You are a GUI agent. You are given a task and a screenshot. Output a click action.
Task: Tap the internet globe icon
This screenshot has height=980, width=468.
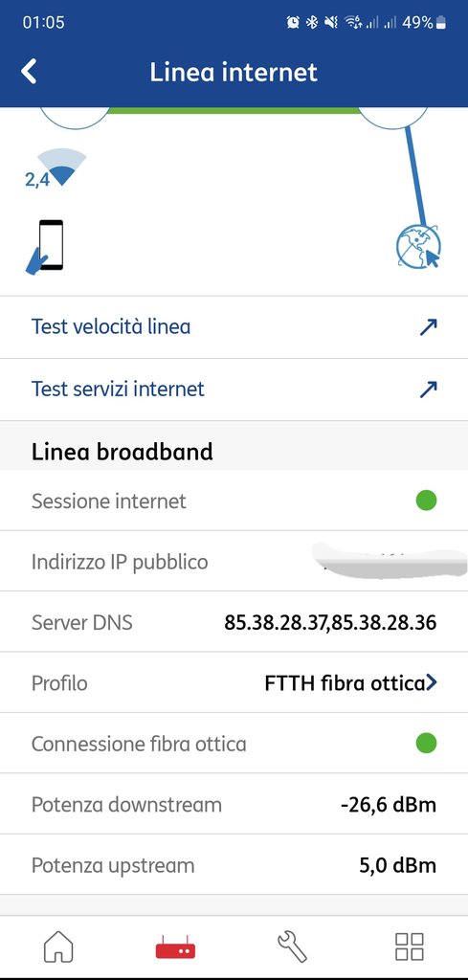click(x=418, y=246)
